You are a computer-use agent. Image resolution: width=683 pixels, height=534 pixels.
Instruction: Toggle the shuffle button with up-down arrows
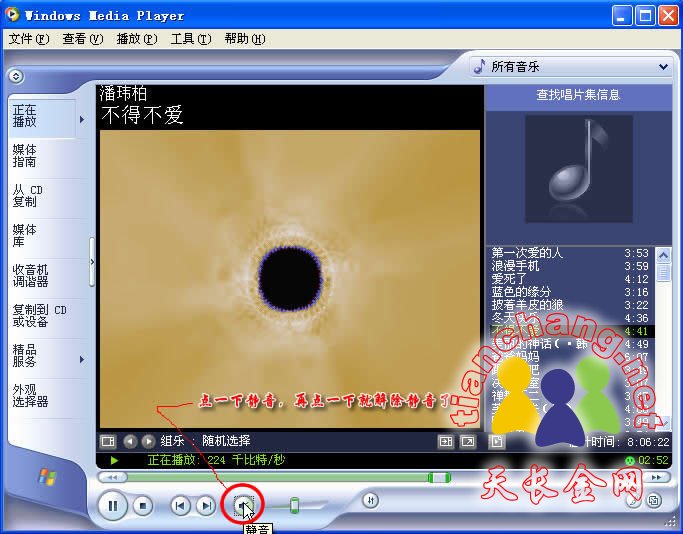[x=371, y=500]
